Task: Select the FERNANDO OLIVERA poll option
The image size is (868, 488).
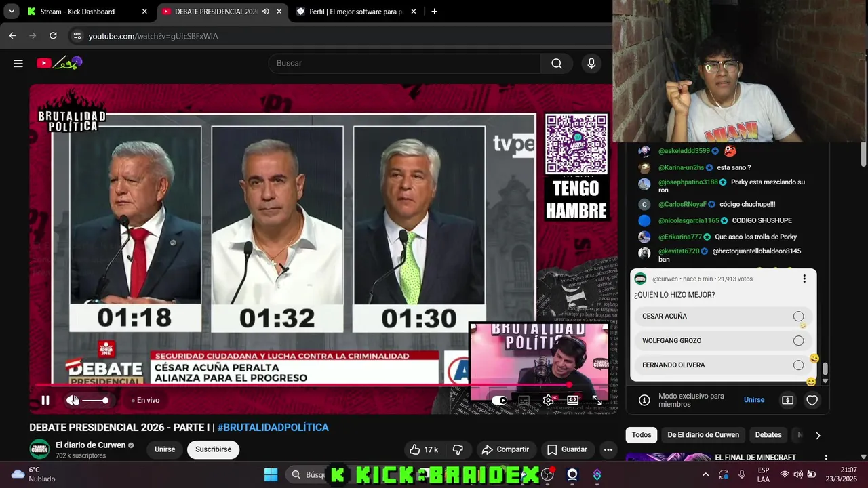Action: tap(724, 365)
